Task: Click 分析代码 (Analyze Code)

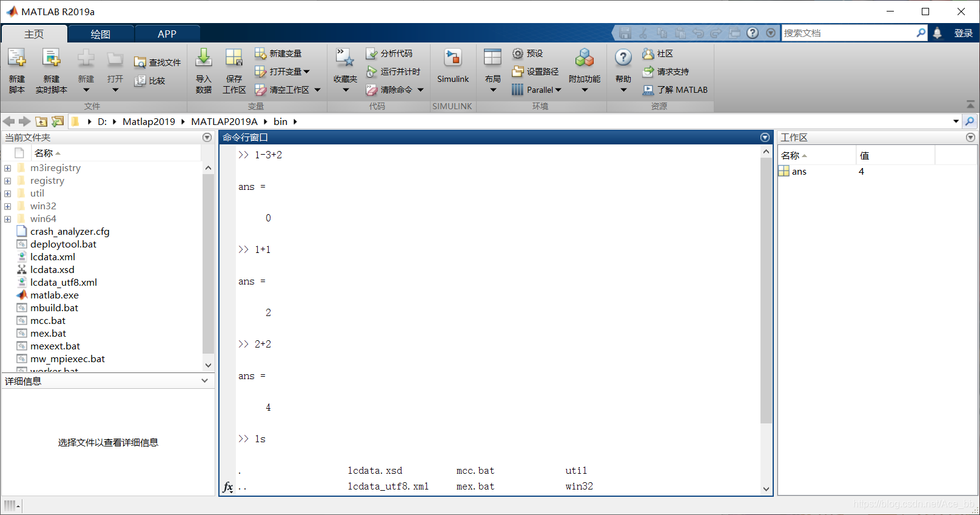Action: [389, 53]
